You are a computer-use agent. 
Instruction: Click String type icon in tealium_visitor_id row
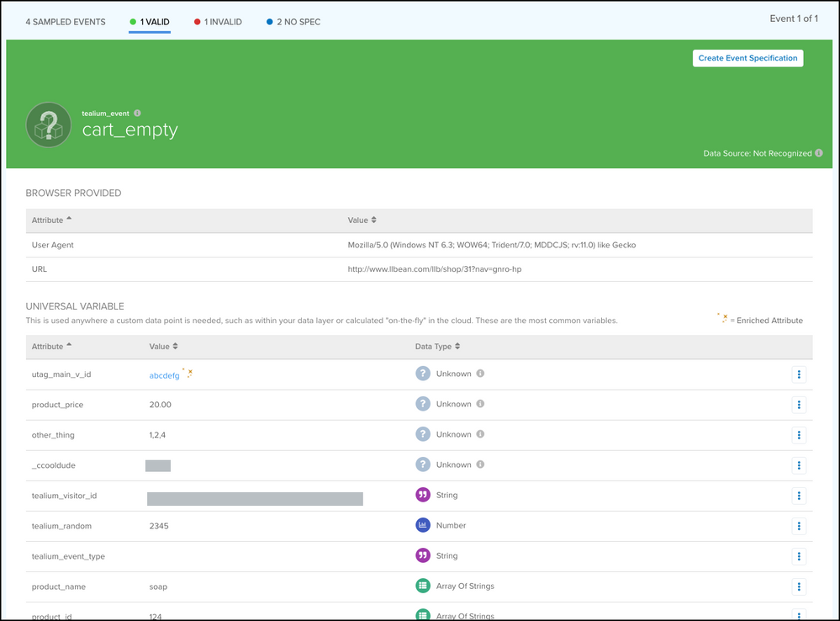(423, 496)
